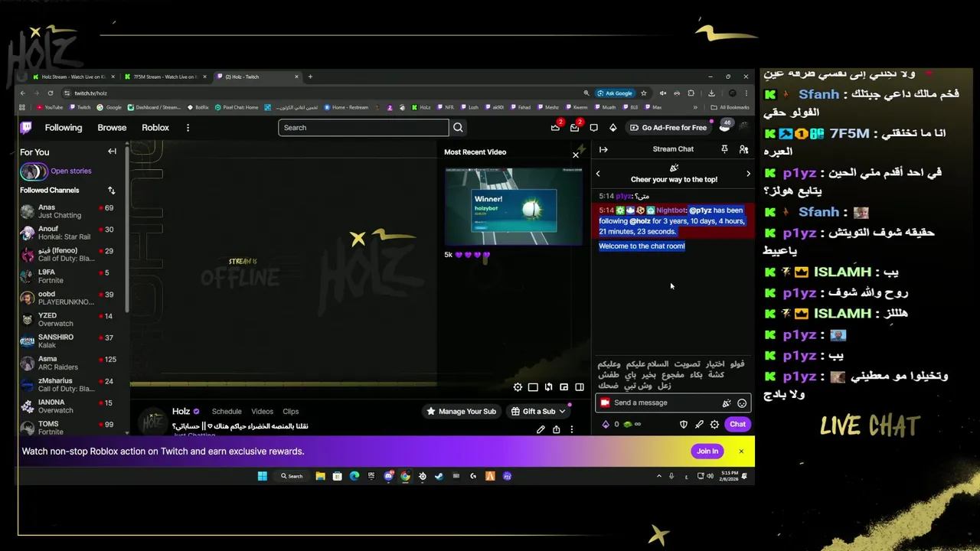Open the pinned chat icon
Image resolution: width=980 pixels, height=551 pixels.
(724, 149)
